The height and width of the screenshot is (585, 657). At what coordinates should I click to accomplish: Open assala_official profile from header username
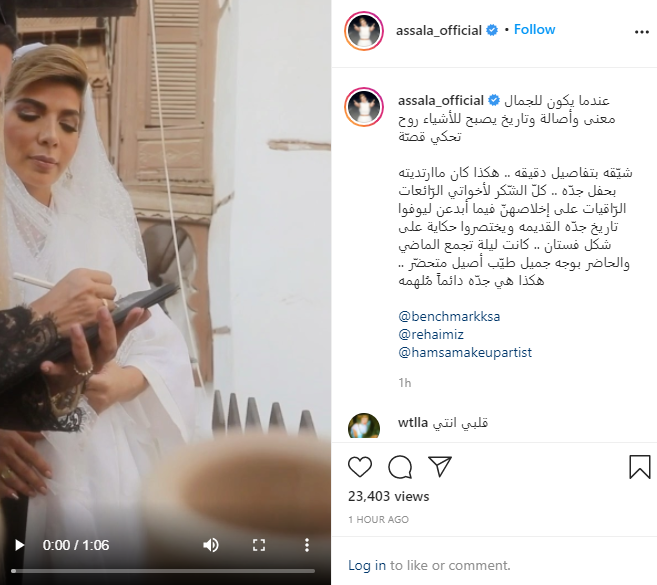pyautogui.click(x=439, y=31)
